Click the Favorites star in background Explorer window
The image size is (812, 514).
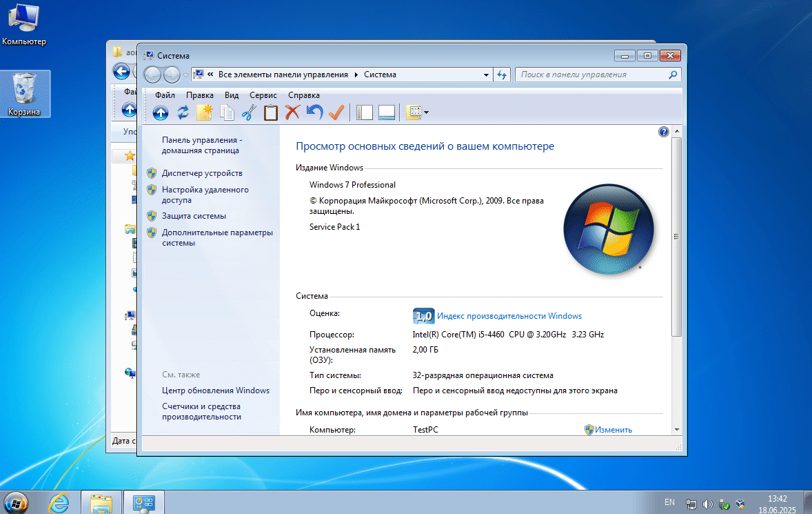point(130,155)
